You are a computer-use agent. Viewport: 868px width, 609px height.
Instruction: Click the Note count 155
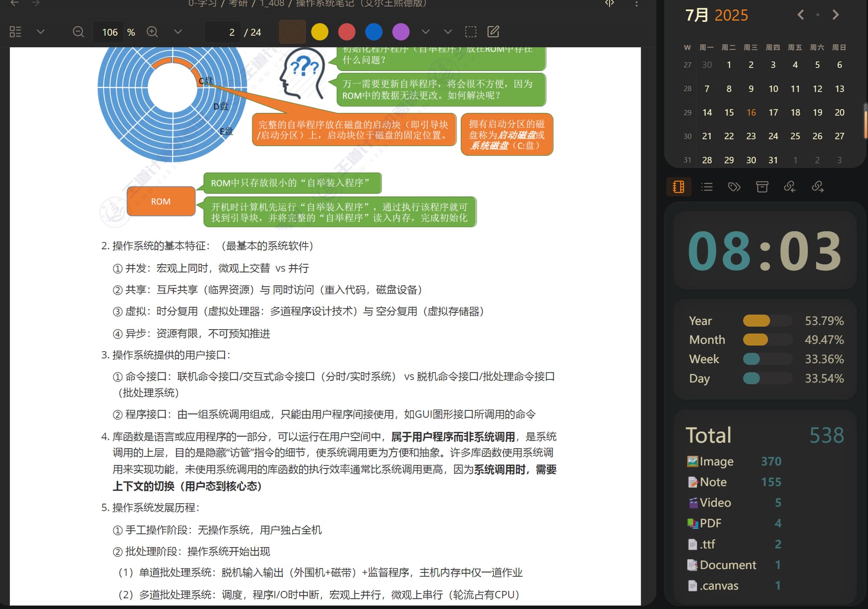click(x=771, y=482)
